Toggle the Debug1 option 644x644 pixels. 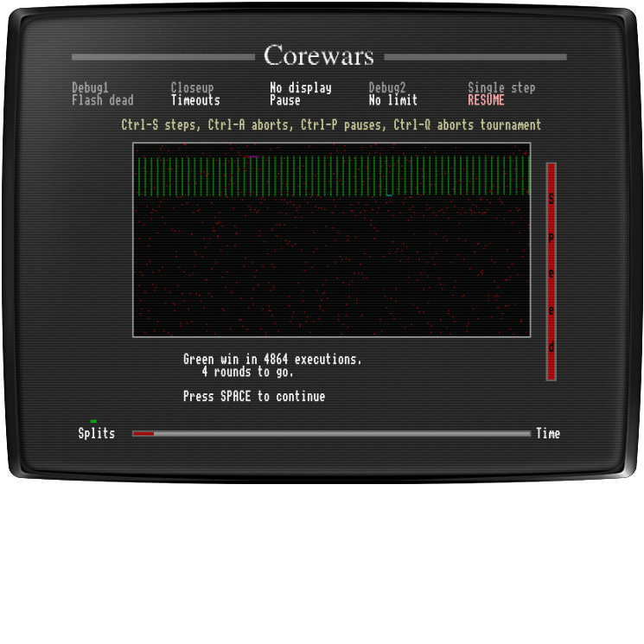click(x=90, y=87)
